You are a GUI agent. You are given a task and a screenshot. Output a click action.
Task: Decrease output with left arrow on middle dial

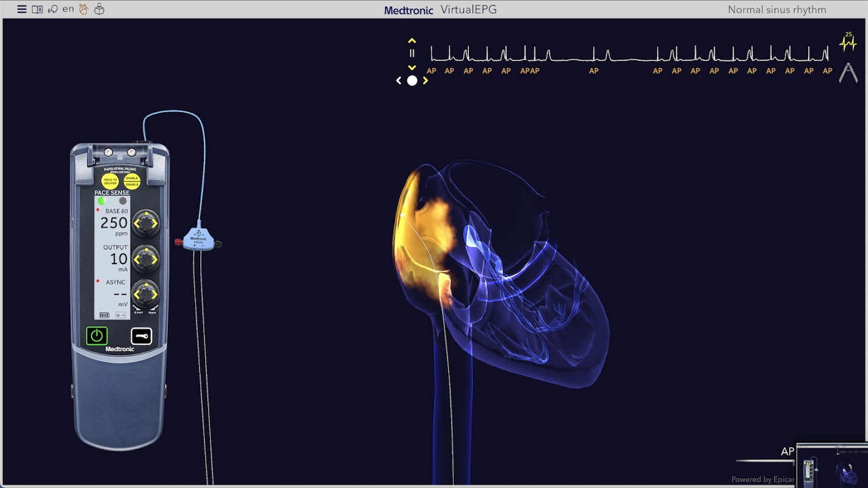(x=137, y=260)
